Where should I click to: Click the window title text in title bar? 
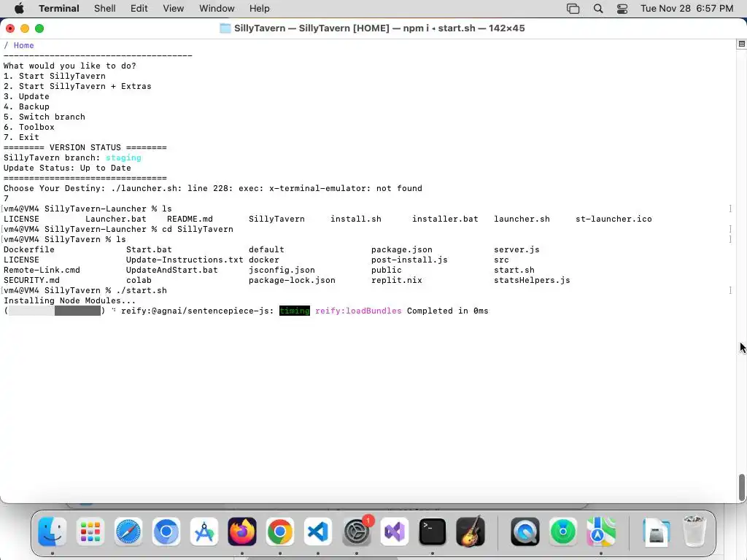click(x=379, y=28)
